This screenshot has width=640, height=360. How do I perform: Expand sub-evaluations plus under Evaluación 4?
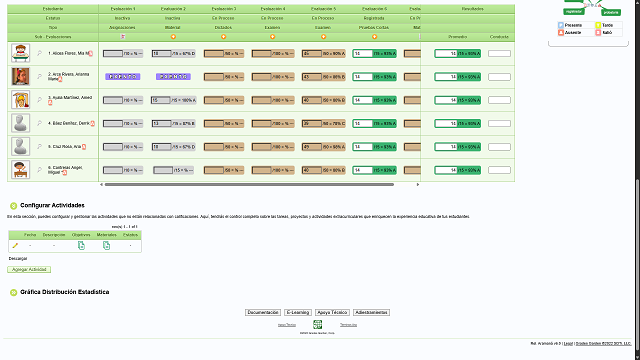pyautogui.click(x=273, y=37)
